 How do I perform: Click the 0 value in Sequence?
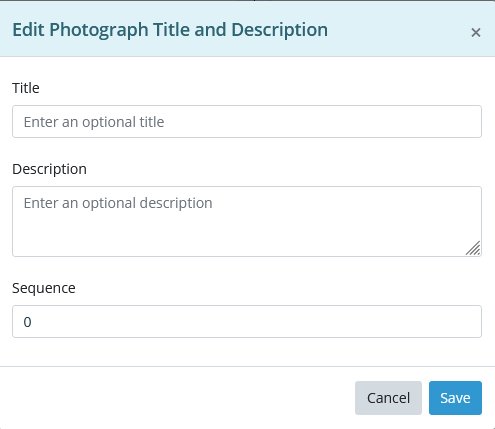point(27,322)
